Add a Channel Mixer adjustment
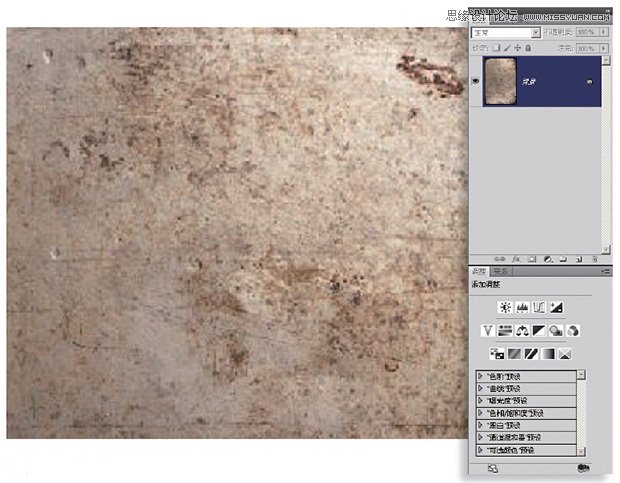Screen dimensions: 620x483 573,330
